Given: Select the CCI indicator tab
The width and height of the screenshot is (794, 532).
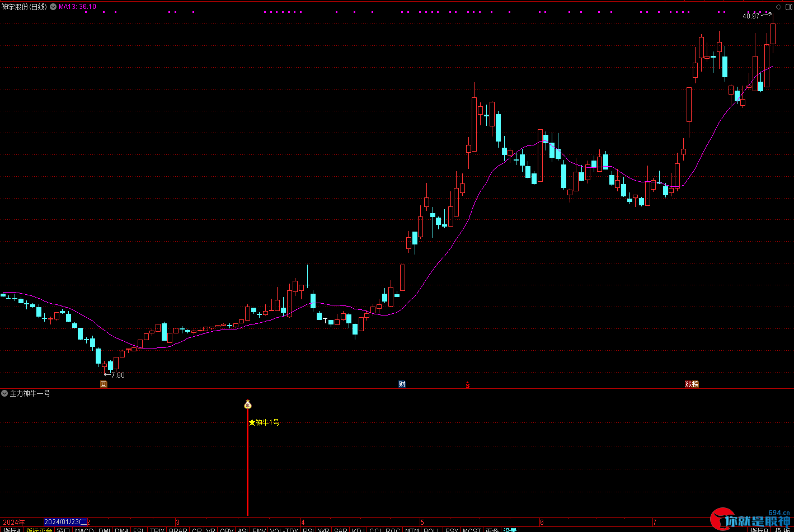Looking at the screenshot, I should 375,529.
